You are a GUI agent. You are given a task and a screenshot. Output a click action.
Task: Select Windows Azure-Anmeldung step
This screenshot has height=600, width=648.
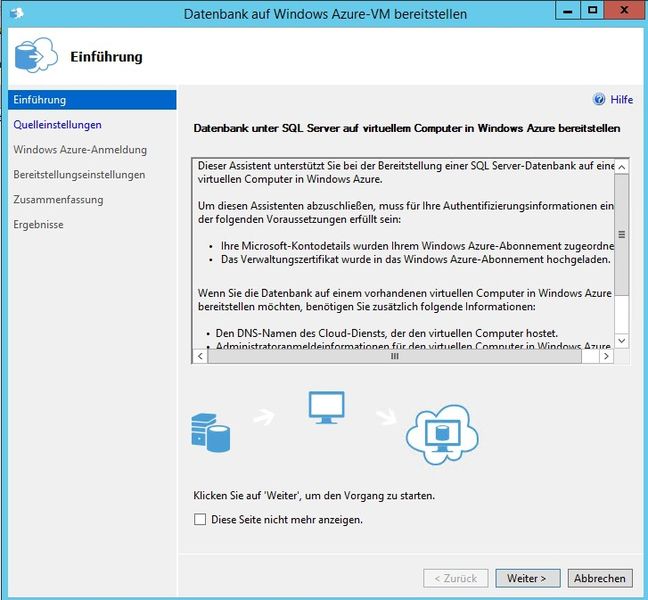[x=80, y=150]
